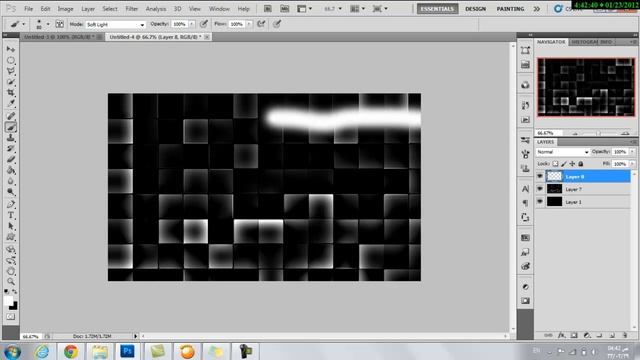Select the Paint Bucket tool
This screenshot has height=360, width=640.
[x=11, y=170]
